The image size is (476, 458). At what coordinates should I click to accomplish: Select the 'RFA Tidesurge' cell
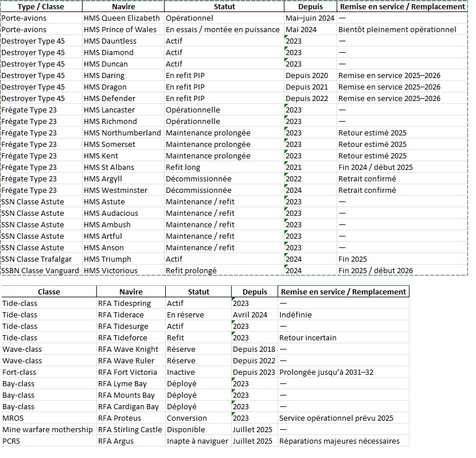coord(131,327)
